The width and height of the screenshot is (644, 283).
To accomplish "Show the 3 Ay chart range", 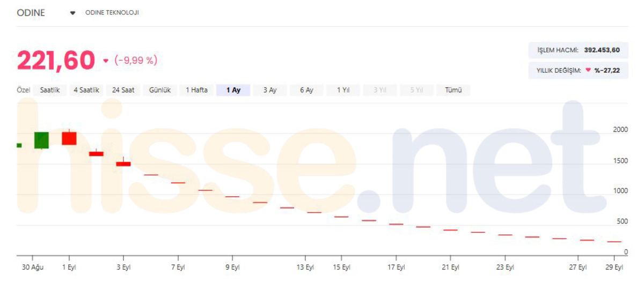I will click(270, 90).
